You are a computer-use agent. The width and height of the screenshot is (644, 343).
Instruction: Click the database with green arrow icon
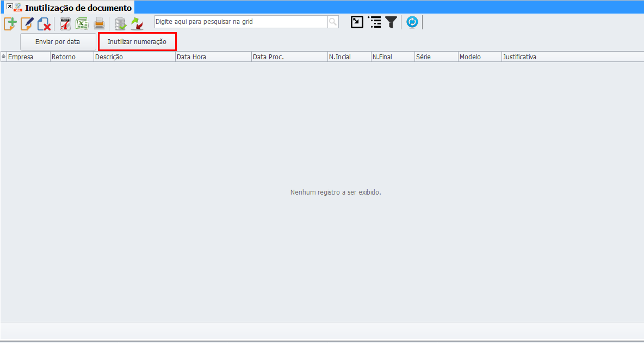click(120, 23)
